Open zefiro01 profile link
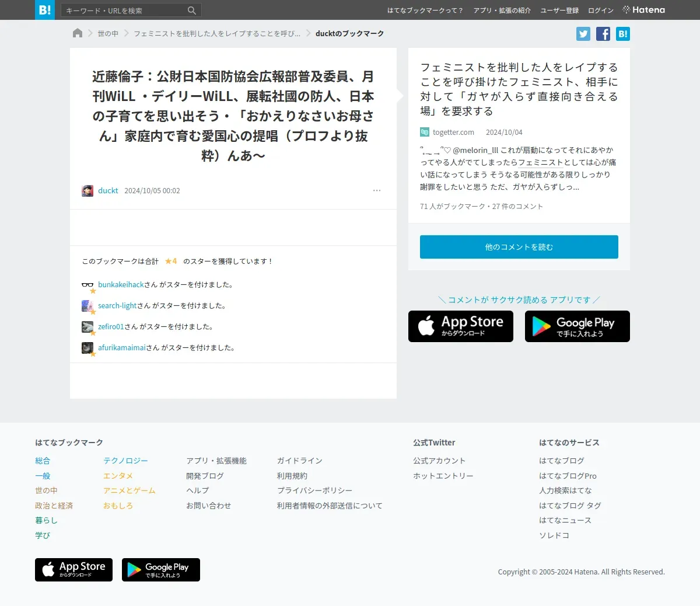The height and width of the screenshot is (606, 700). point(111,327)
